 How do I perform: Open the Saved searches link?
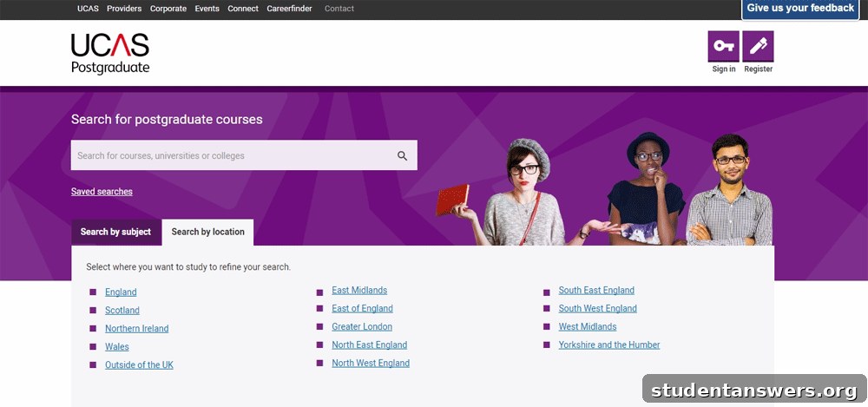pos(102,192)
